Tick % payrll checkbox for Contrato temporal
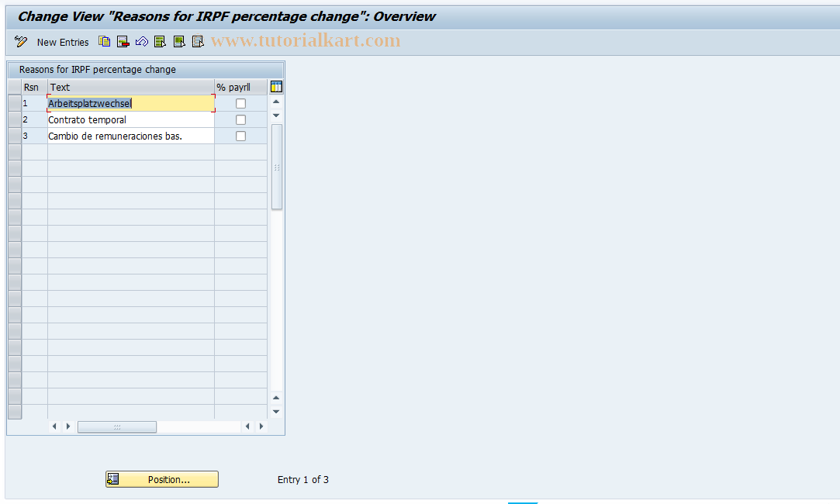 (x=241, y=120)
